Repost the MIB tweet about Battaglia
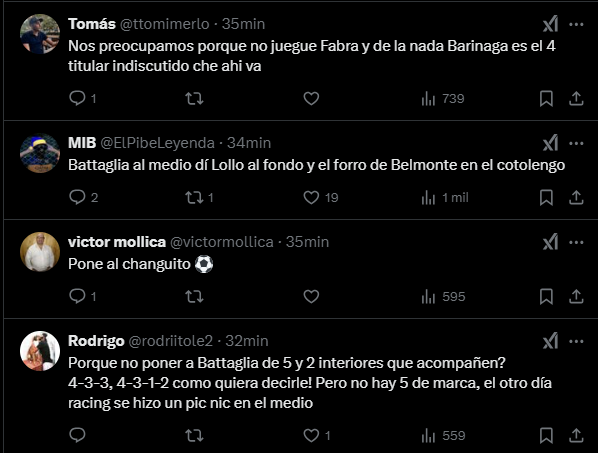 (x=199, y=198)
